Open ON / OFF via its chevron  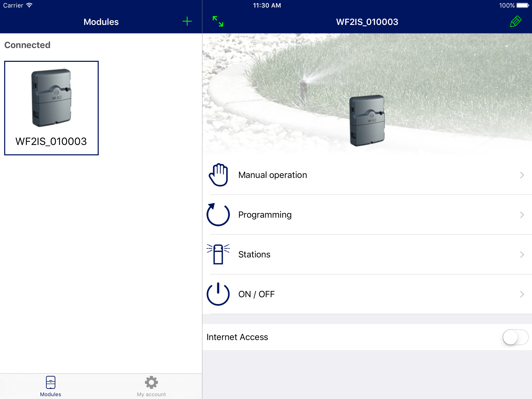click(522, 294)
